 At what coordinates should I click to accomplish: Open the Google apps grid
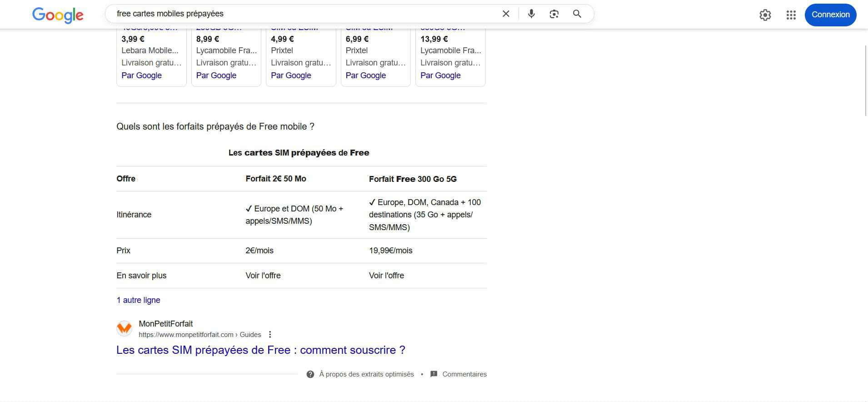click(791, 15)
